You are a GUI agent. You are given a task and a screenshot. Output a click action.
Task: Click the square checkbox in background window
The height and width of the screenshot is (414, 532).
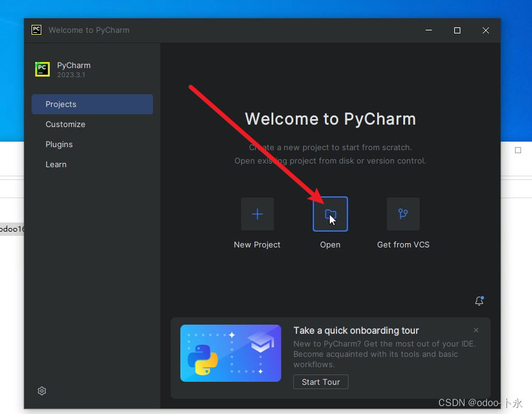518,150
